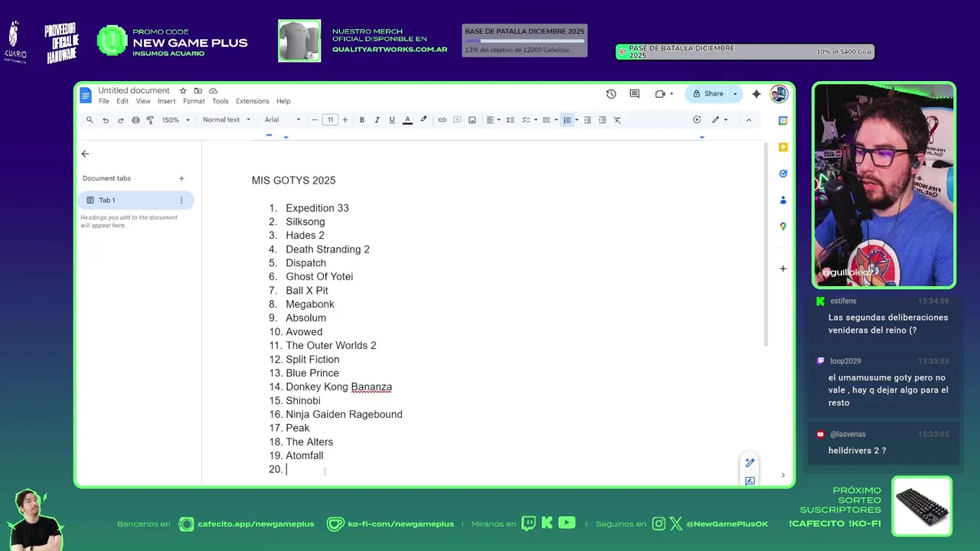
Task: Open checklist options dropdown
Action: [536, 119]
